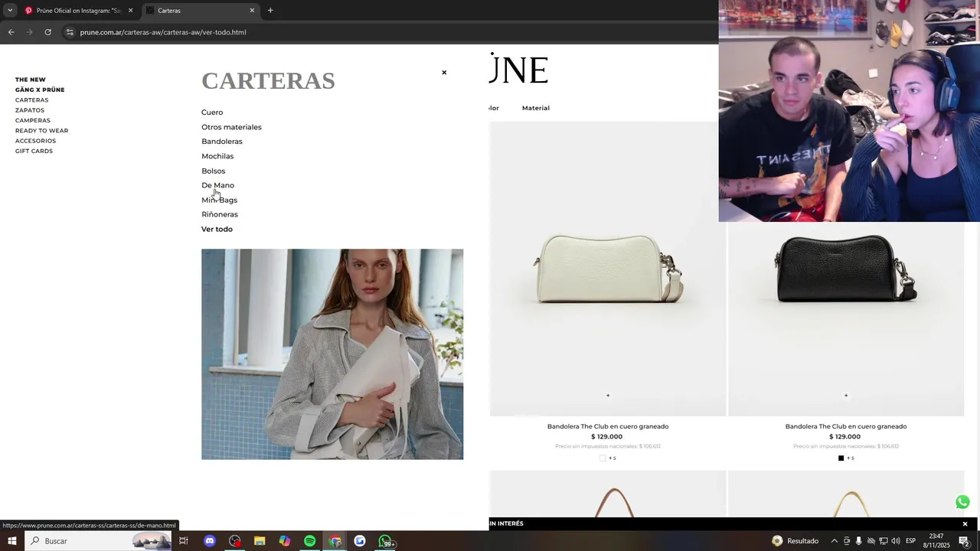Select ACCESORIOS in the side menu
The height and width of the screenshot is (551, 980).
pyautogui.click(x=35, y=141)
